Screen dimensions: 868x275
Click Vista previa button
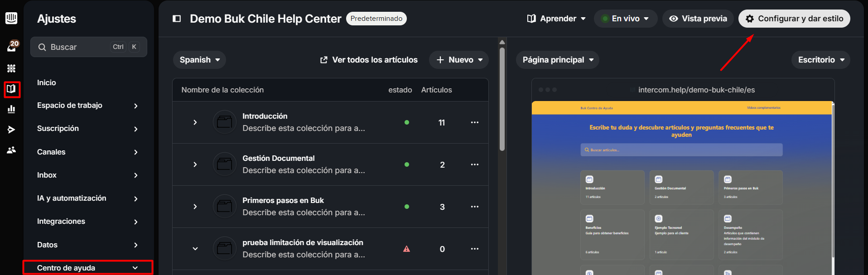[698, 19]
